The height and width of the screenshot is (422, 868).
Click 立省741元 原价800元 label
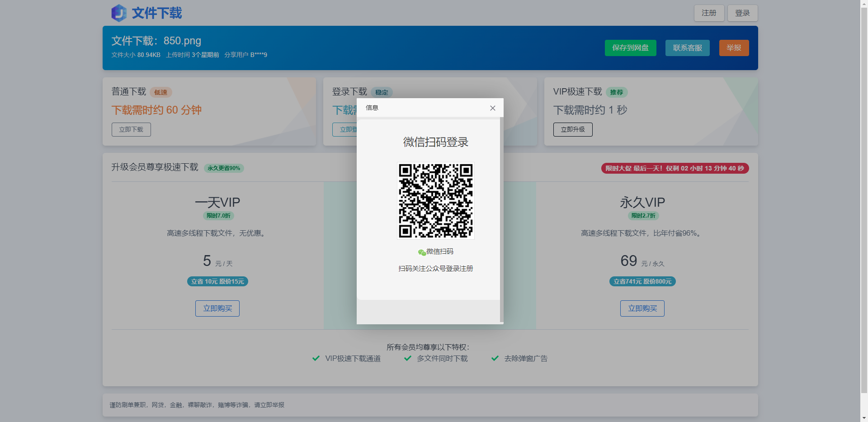point(642,281)
